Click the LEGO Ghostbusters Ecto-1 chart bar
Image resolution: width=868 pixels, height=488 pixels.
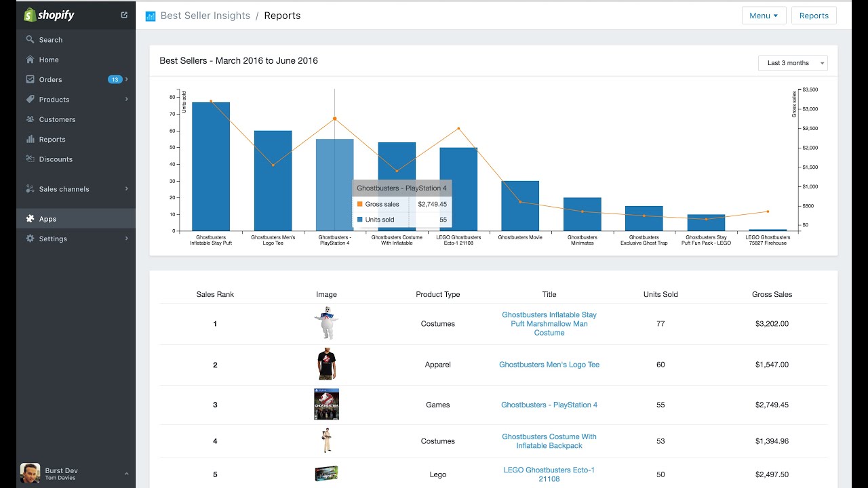point(458,189)
